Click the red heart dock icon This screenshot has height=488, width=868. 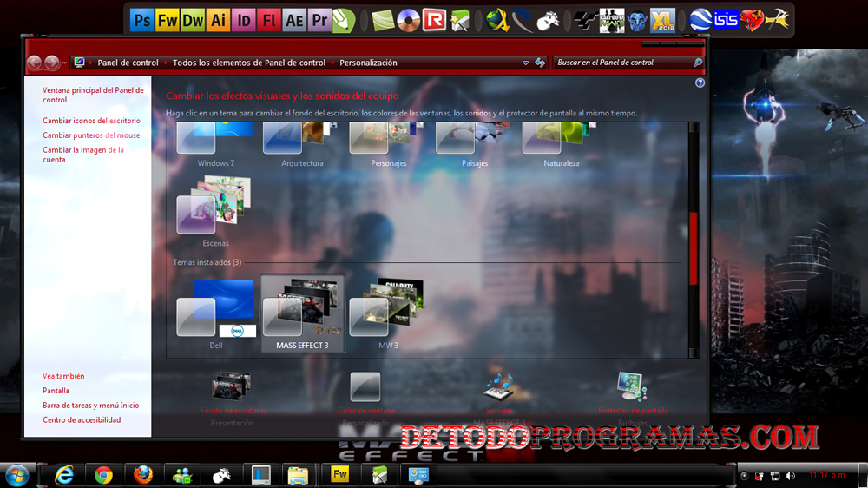pyautogui.click(x=752, y=21)
